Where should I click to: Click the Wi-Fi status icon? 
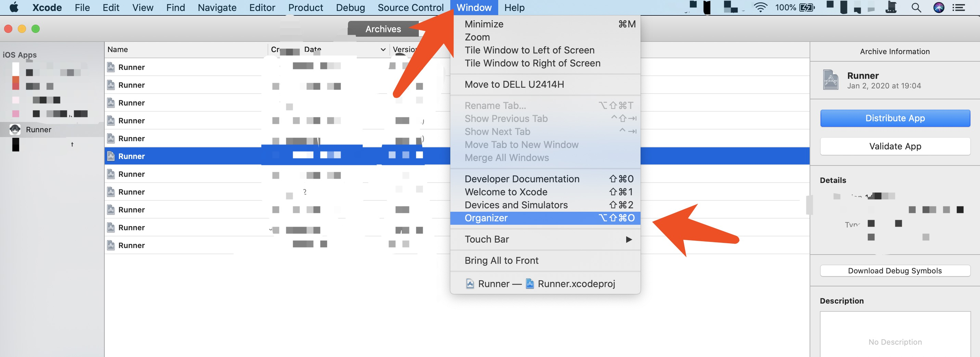pyautogui.click(x=760, y=8)
